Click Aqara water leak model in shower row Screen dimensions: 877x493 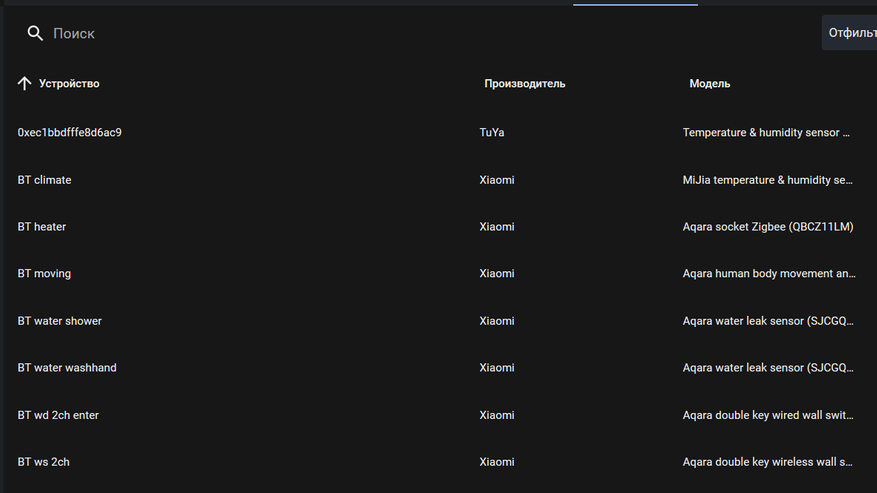768,321
